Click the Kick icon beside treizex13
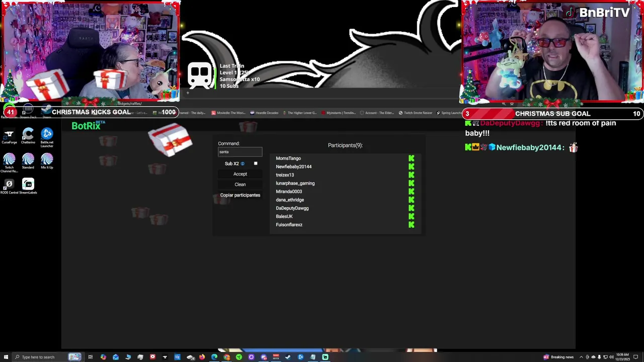 [x=411, y=175]
